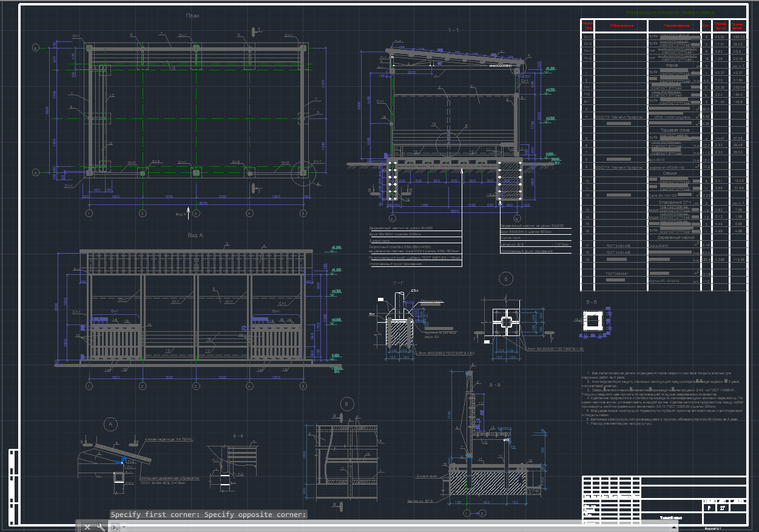Select 'Подстилающий слой: щебень ГОСТ 8267-93' callout

416,257
